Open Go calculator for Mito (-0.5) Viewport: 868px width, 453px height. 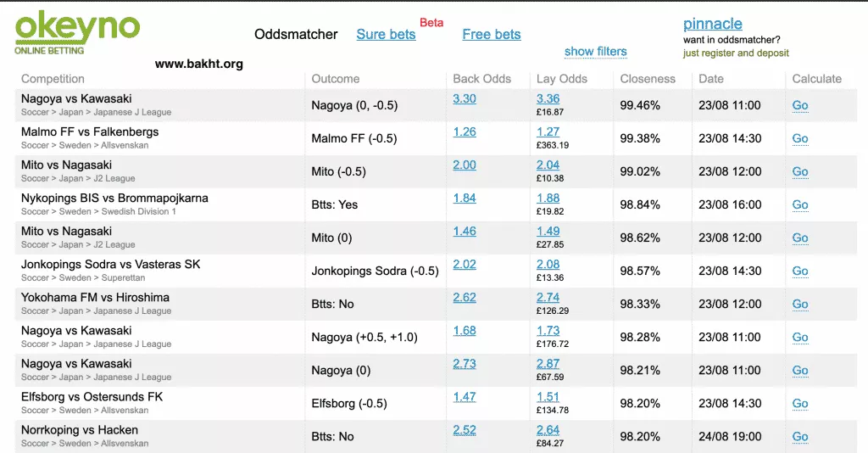799,172
